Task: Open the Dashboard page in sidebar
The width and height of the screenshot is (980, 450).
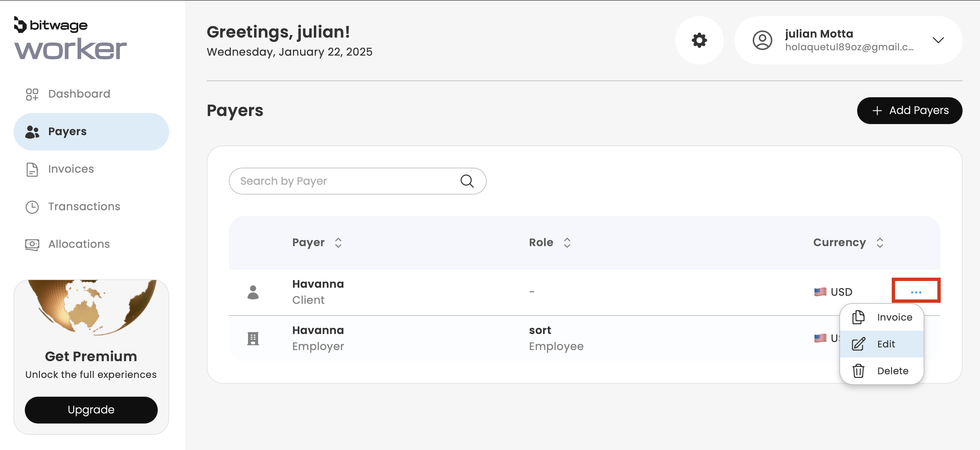Action: (x=79, y=94)
